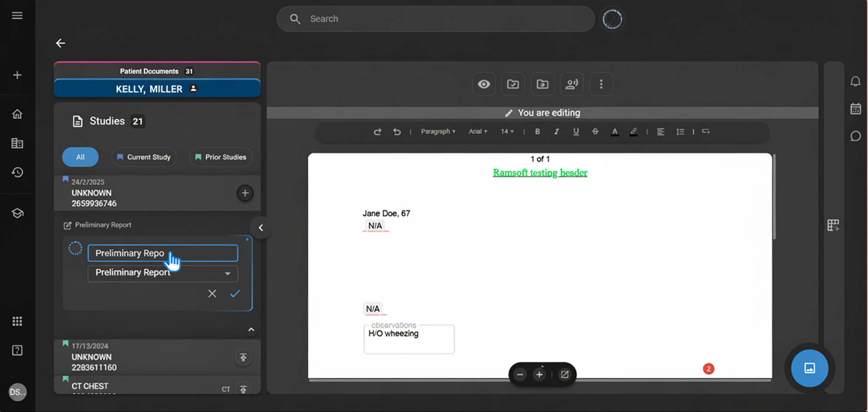This screenshot has height=412, width=868.
Task: Click the numbered list icon
Action: click(680, 132)
